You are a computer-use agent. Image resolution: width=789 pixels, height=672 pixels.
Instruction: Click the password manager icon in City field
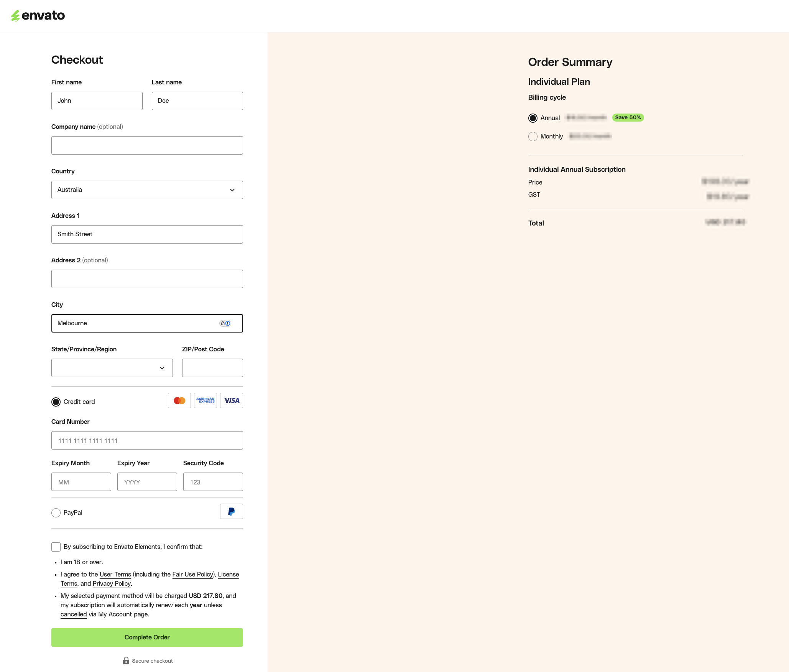(225, 323)
